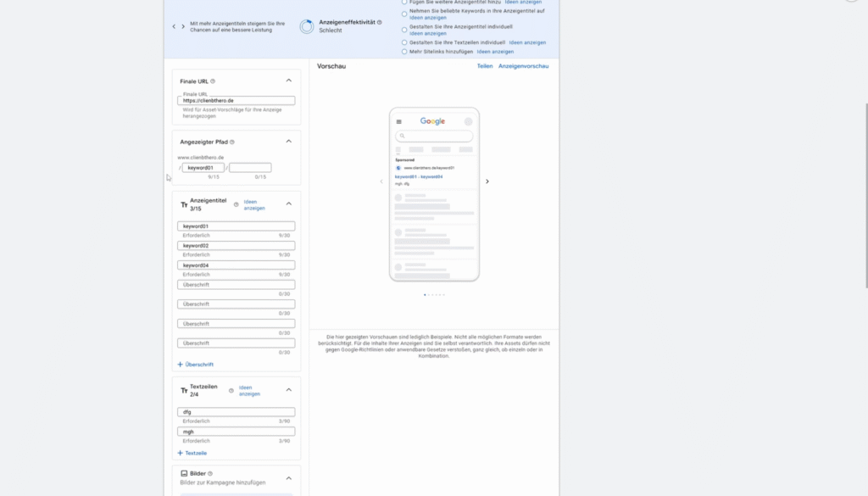This screenshot has height=496, width=868.
Task: Select radio for 'Nehmen Sie beliebte Keywords'
Action: [404, 14]
